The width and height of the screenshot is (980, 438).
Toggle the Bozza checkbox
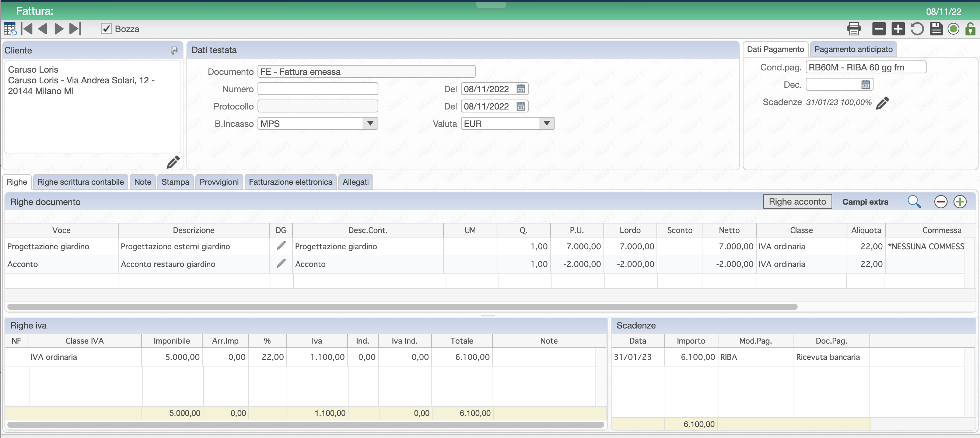(106, 29)
